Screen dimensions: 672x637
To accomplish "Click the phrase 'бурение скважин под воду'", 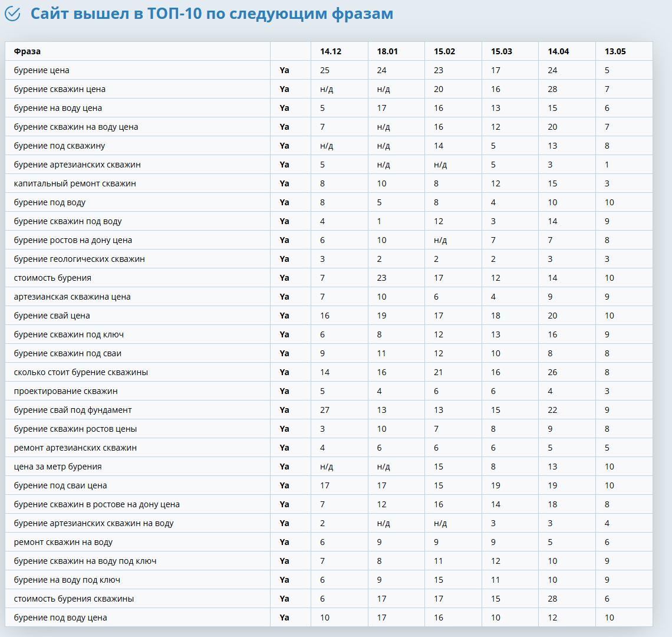I will [x=68, y=221].
